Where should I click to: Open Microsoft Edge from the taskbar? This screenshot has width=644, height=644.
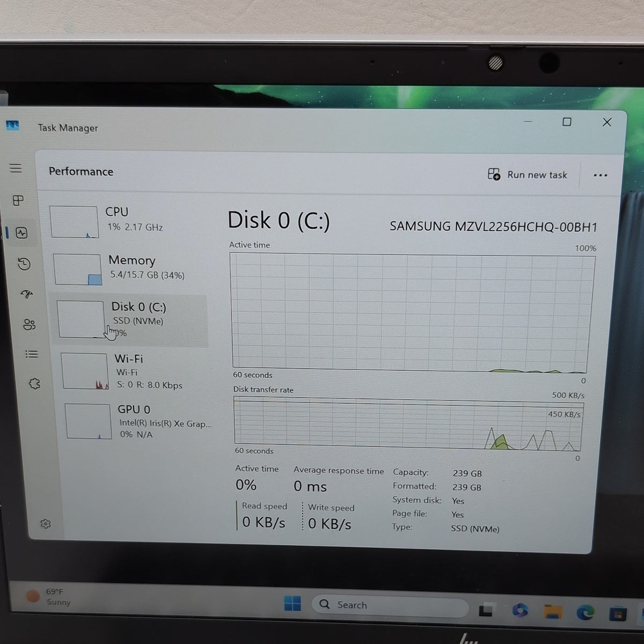pos(586,612)
